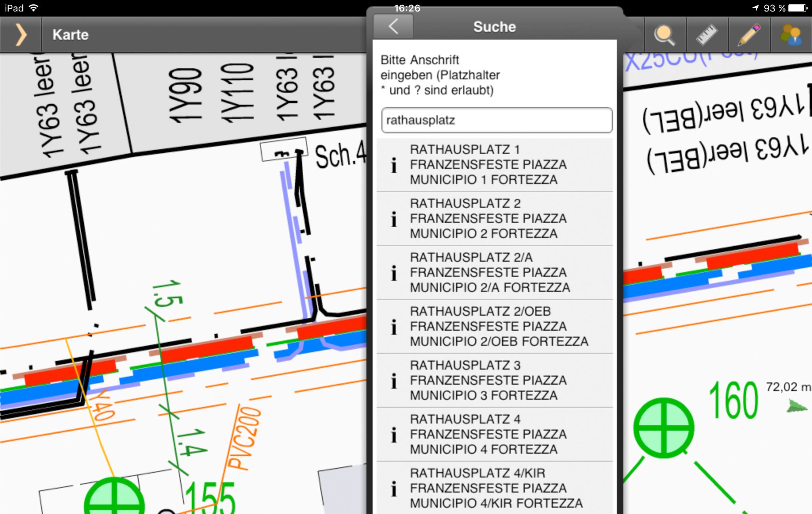Open the magnifying glass search tool
812x514 pixels.
(x=665, y=35)
